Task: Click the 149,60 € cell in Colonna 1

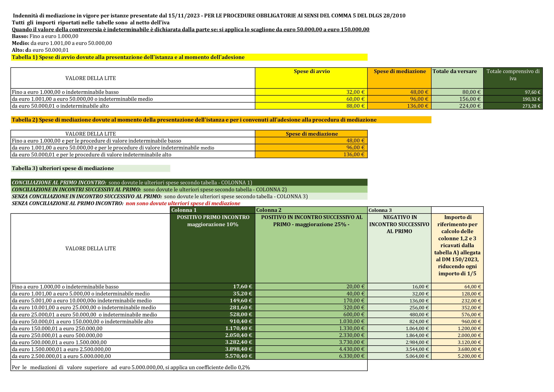Action: [213, 301]
